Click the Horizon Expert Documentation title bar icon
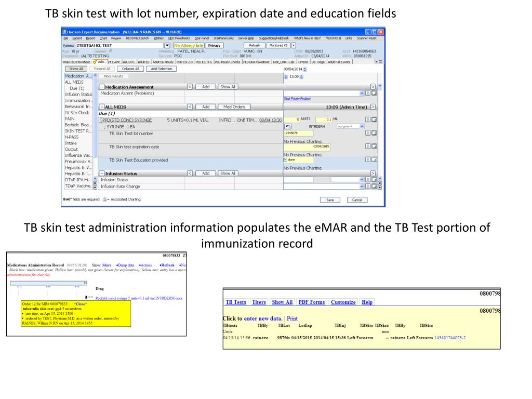Image resolution: width=532 pixels, height=399 pixels. [65, 32]
